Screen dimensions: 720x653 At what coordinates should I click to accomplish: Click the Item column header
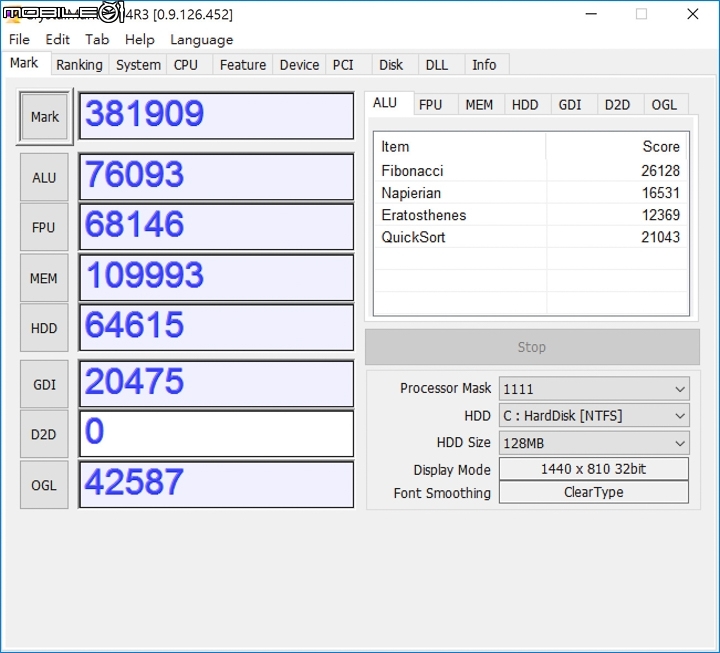pos(460,146)
